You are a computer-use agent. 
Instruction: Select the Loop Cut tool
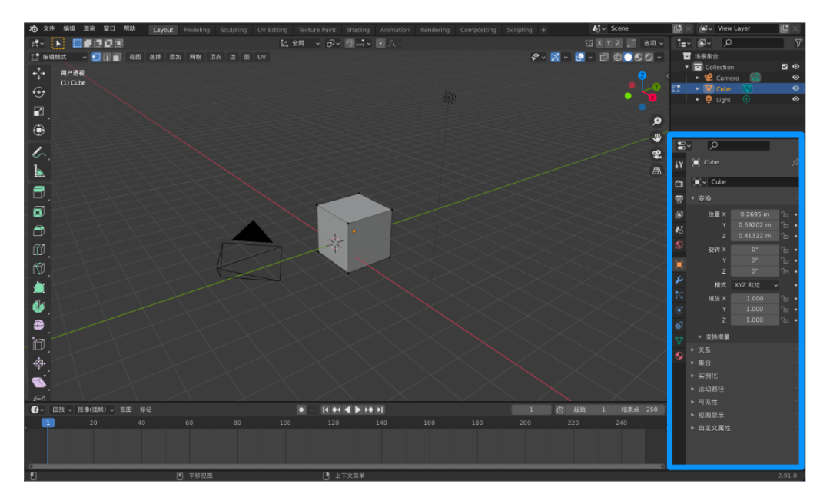(38, 250)
